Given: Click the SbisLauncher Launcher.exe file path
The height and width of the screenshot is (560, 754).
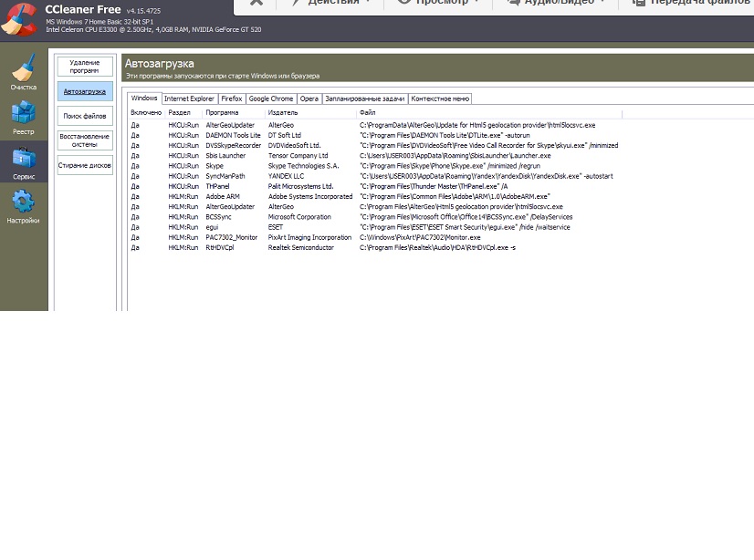Looking at the screenshot, I should click(456, 156).
